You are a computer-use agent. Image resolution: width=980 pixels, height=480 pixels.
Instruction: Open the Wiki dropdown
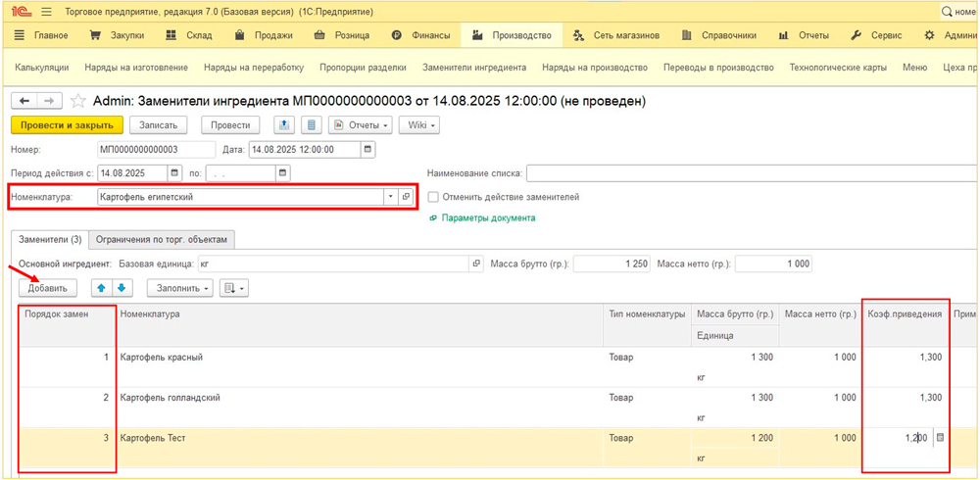pos(418,125)
